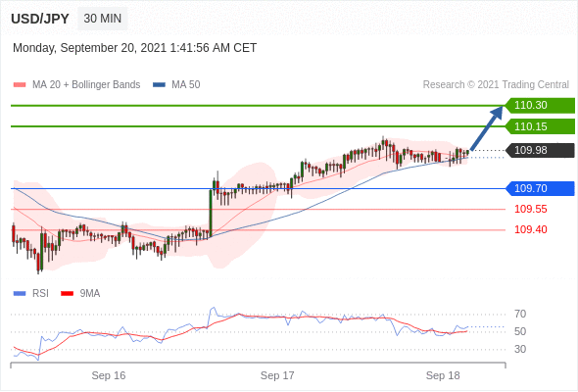The image size is (578, 392).
Task: Click the RSI 70 level label
Action: pos(520,315)
